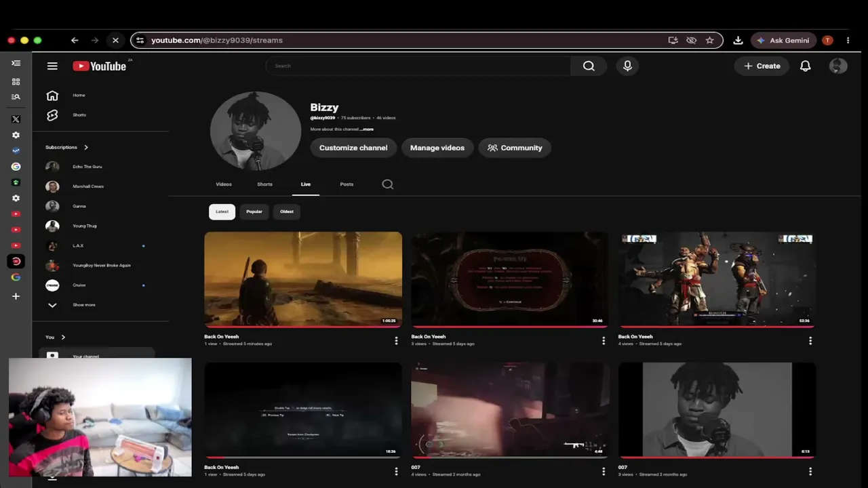Open the notifications bell

[805, 66]
